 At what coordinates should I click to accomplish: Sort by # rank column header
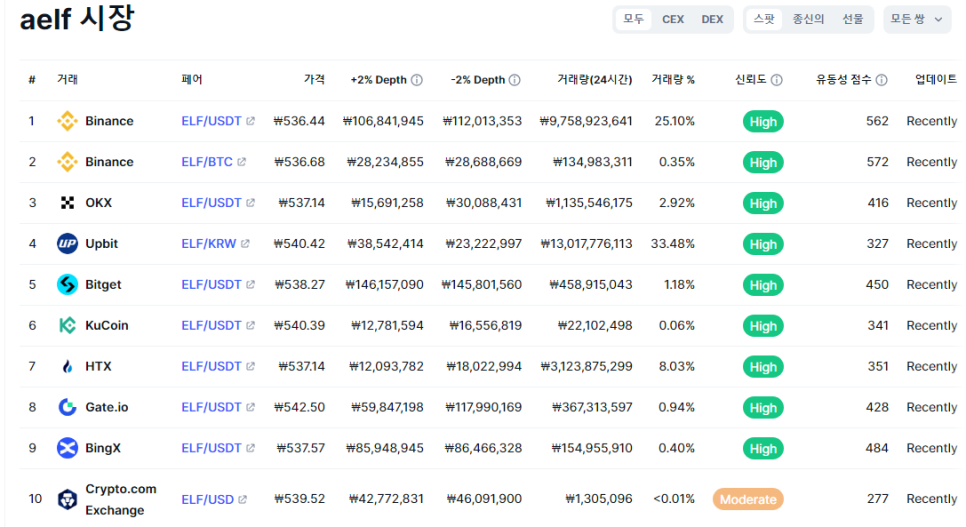tap(32, 80)
